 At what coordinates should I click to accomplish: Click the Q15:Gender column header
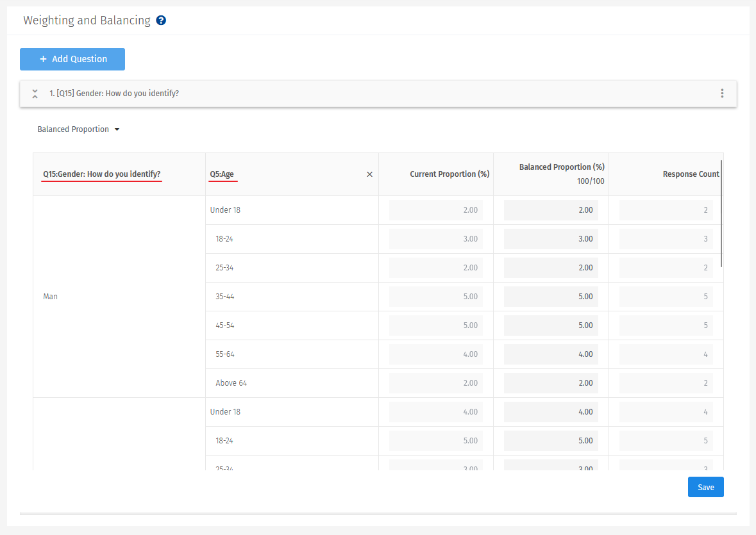click(101, 174)
